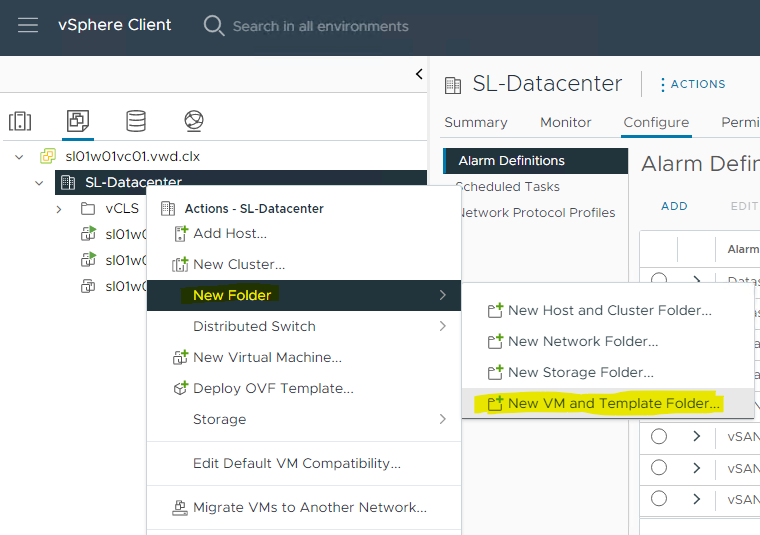Collapse the sl01w01vc01.vwd.clx tree node

[19, 157]
